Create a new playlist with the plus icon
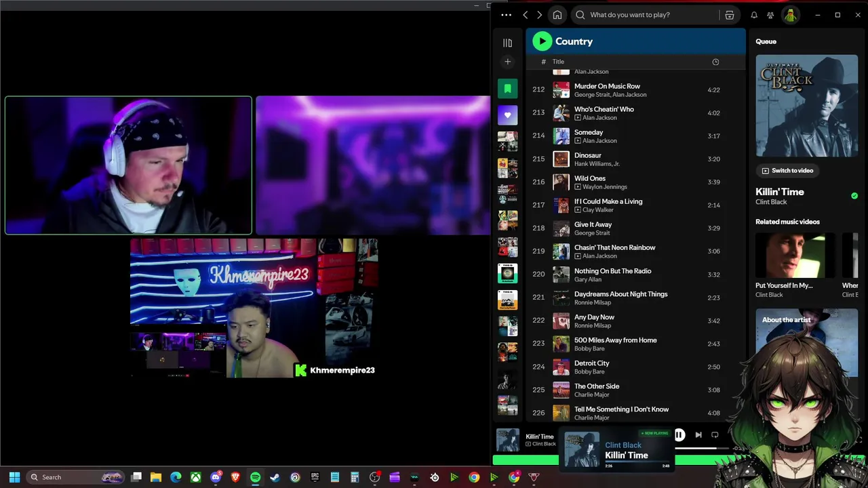The height and width of the screenshot is (488, 868). point(507,62)
